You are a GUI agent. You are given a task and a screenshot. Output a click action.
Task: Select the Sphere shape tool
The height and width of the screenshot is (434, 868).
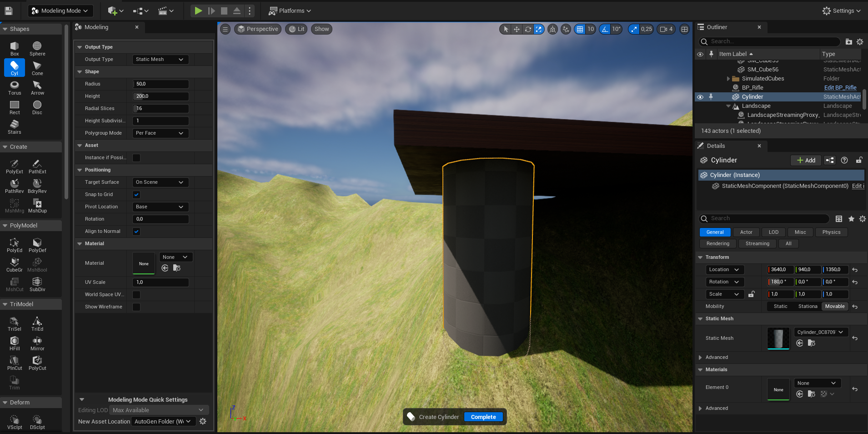coord(37,49)
